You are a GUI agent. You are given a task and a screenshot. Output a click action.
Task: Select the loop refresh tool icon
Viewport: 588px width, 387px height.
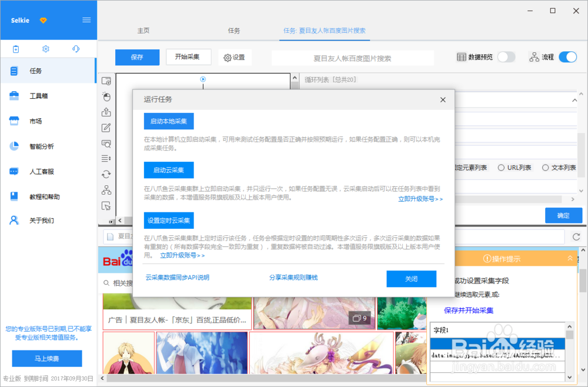click(106, 174)
